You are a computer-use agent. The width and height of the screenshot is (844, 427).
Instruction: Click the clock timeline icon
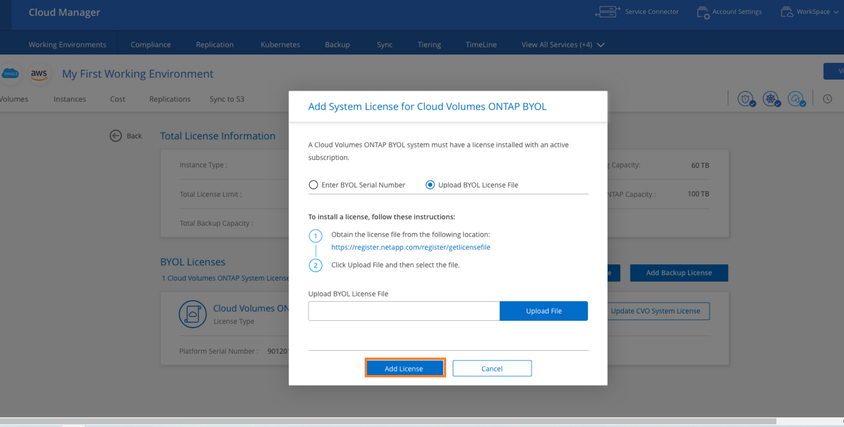827,99
